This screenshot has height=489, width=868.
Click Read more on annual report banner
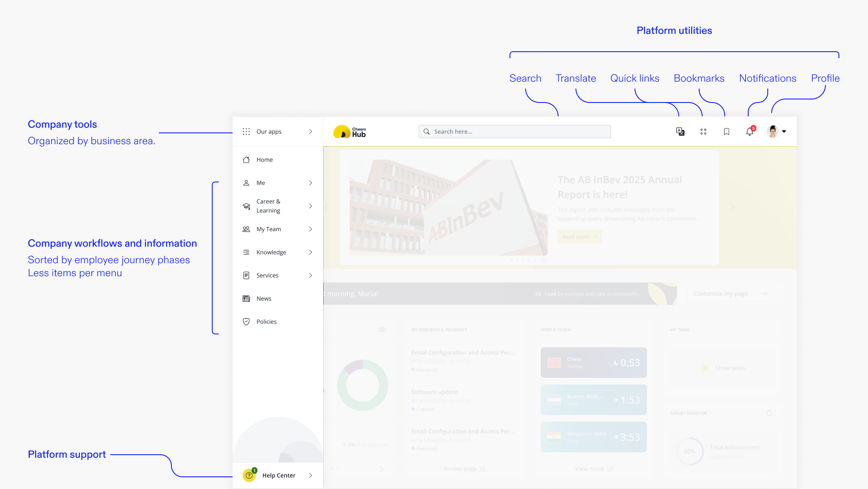tap(579, 237)
